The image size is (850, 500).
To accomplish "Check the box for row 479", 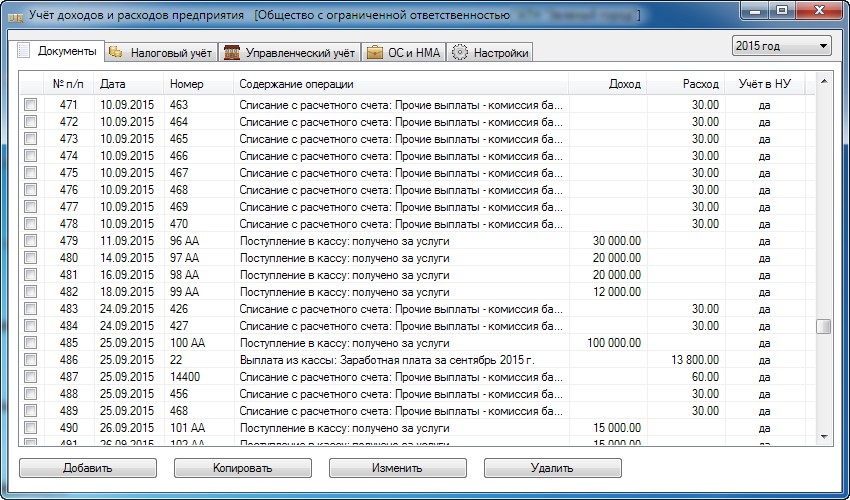I will [30, 241].
